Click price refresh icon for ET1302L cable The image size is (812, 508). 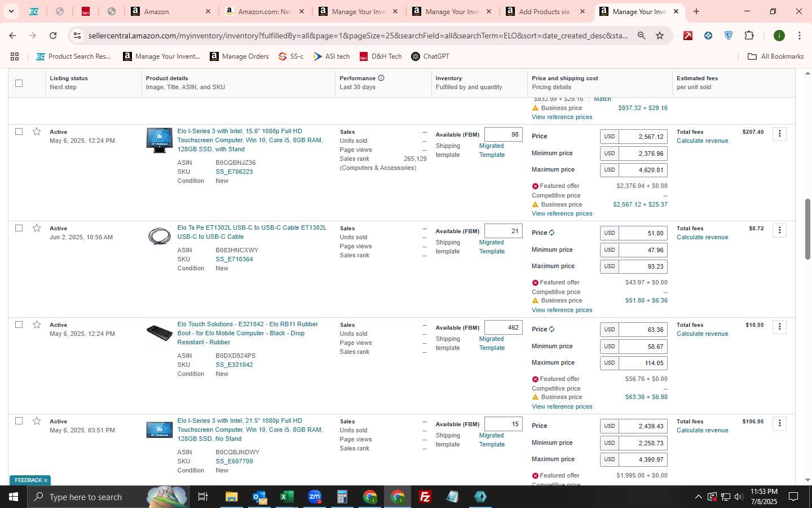pos(551,233)
